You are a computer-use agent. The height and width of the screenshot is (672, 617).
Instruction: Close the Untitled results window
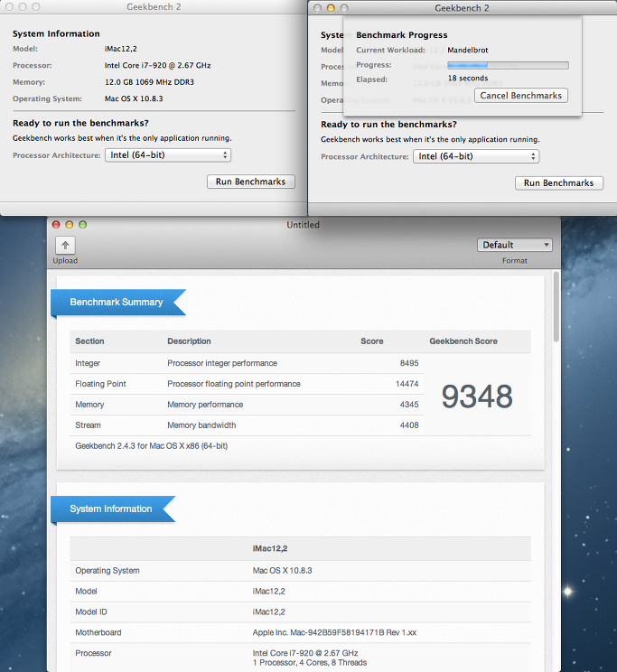click(x=56, y=225)
